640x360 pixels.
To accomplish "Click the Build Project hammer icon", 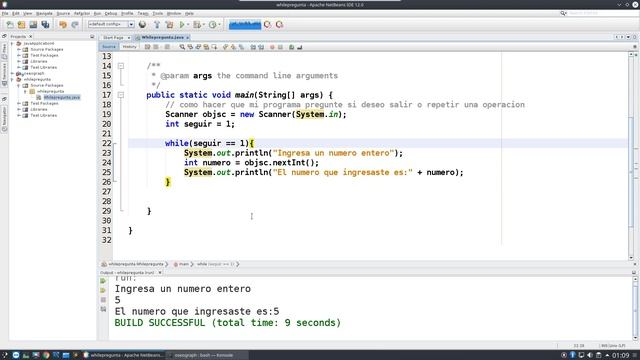I will 157,25.
